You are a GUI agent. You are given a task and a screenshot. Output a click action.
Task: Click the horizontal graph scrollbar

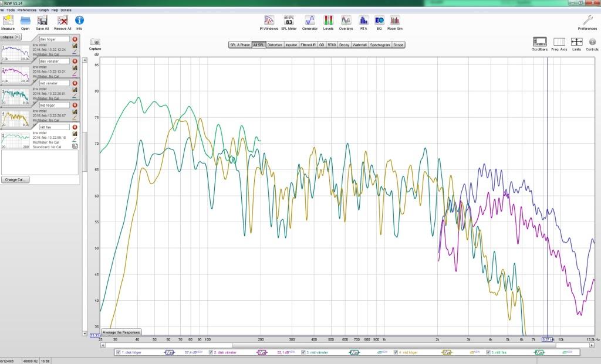[347, 345]
